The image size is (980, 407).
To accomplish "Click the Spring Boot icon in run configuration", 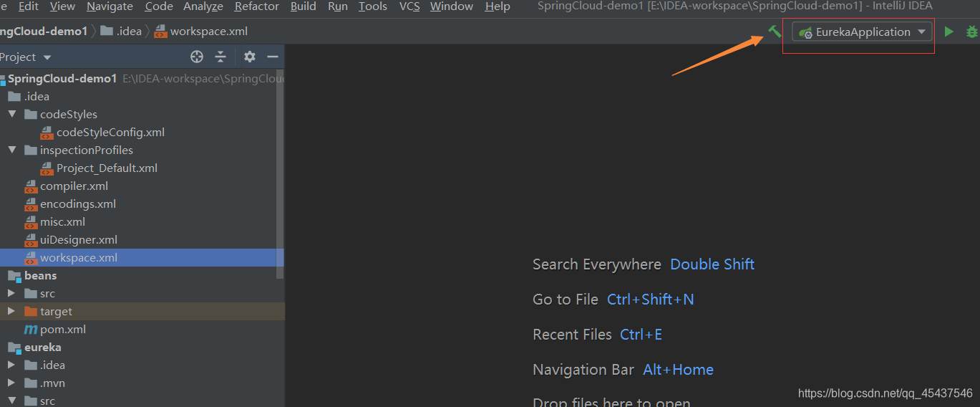I will [x=805, y=32].
